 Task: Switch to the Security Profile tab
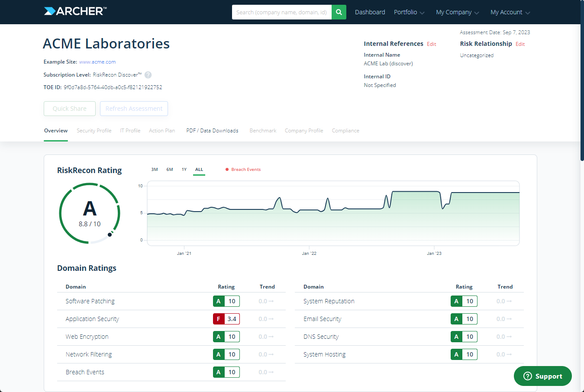click(x=94, y=130)
